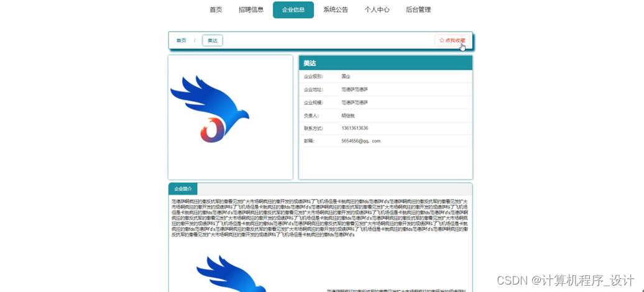
Task: Select the active 企业信息 nav tab
Action: [293, 10]
